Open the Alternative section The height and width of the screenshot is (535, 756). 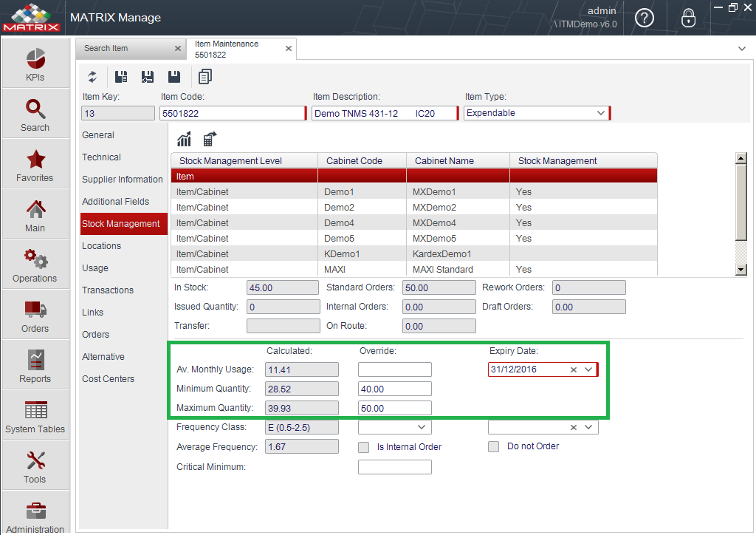[103, 357]
